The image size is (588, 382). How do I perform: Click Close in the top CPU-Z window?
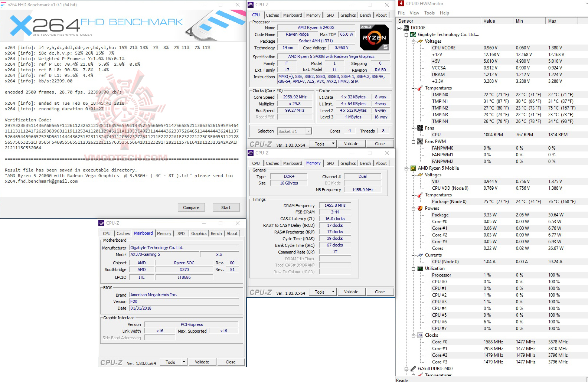tap(380, 144)
